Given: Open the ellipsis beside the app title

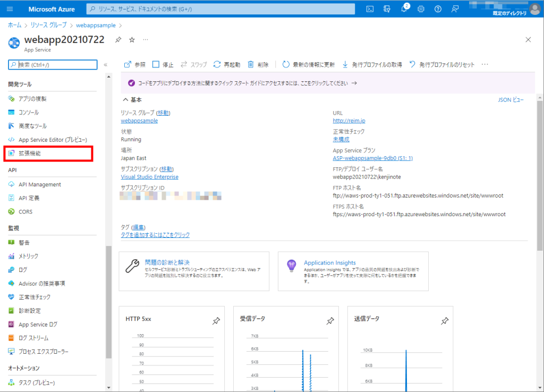Looking at the screenshot, I should [x=146, y=39].
